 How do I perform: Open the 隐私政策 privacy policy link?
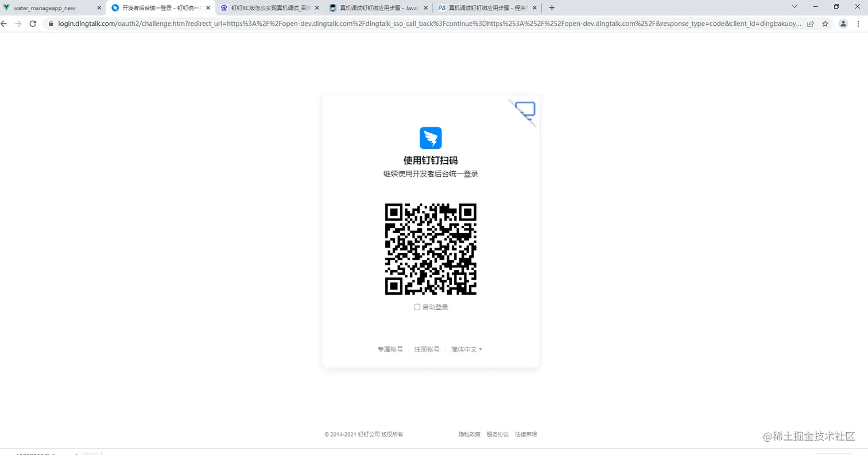click(x=470, y=434)
